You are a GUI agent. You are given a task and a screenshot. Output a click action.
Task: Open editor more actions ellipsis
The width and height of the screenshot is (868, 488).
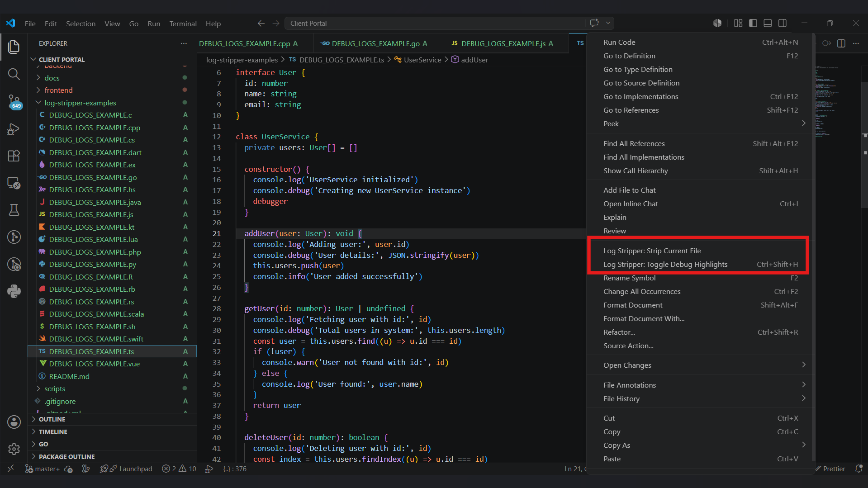[856, 43]
